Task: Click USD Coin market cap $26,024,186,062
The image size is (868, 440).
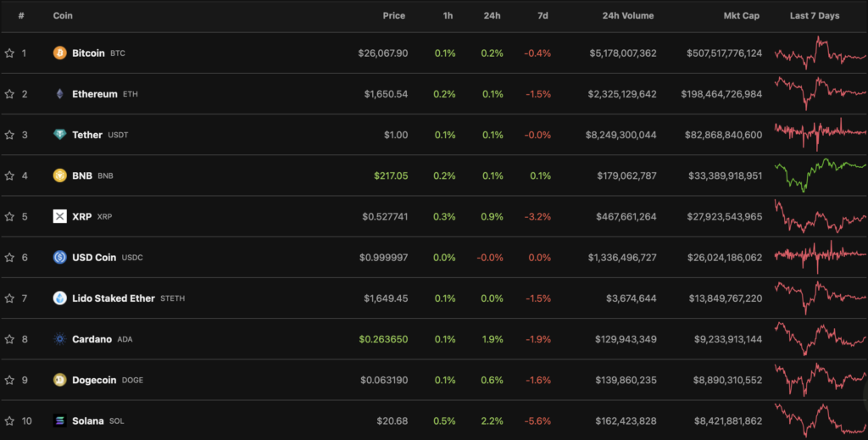Action: coord(725,258)
